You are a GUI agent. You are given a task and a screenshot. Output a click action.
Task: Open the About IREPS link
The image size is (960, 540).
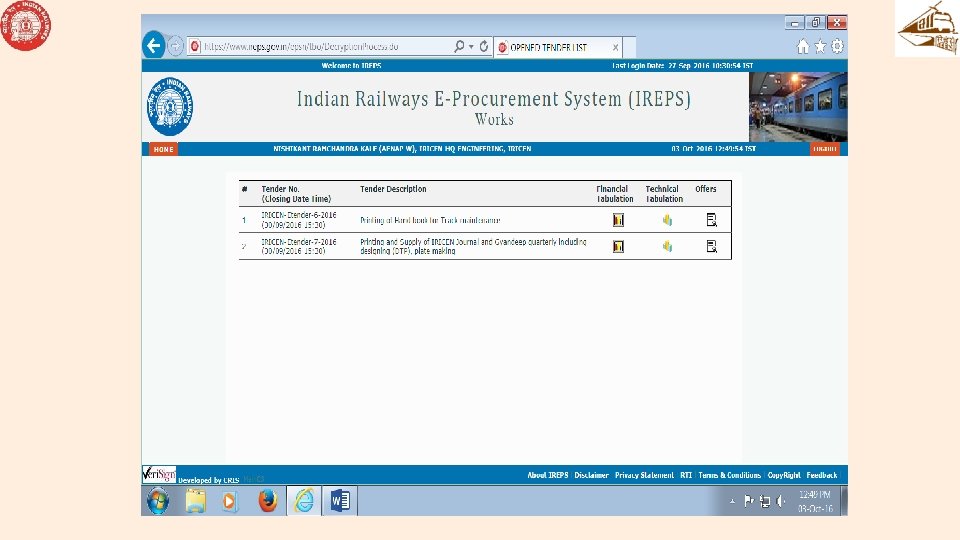pos(548,475)
